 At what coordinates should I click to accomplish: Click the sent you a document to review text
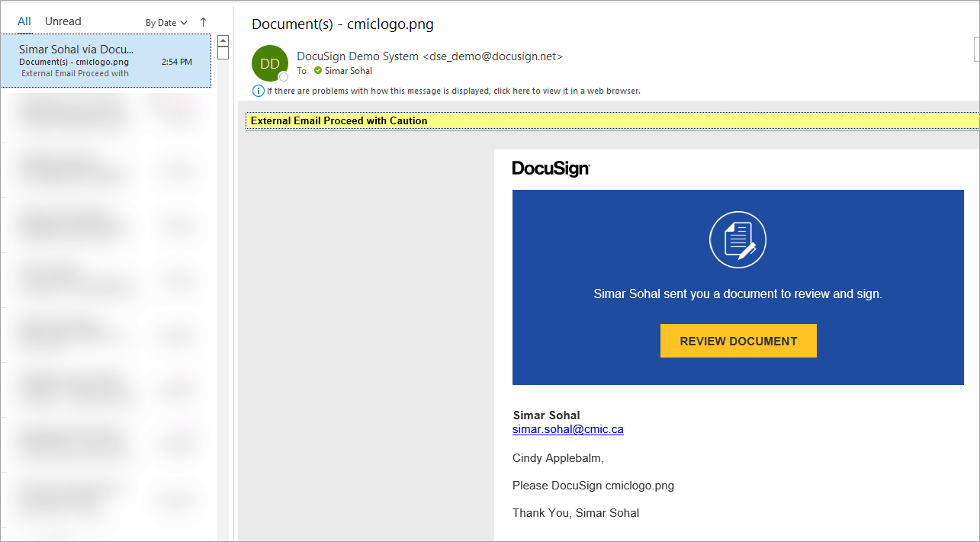(737, 293)
